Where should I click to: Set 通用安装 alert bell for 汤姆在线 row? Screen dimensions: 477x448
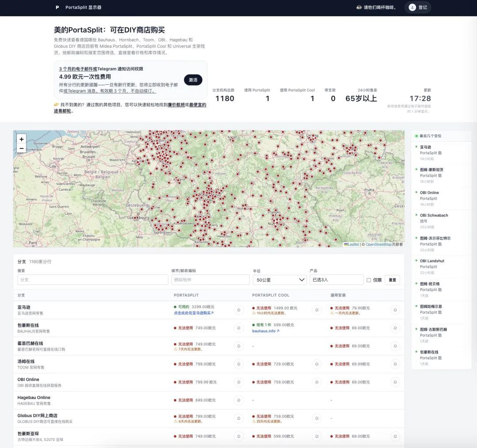[x=395, y=364]
